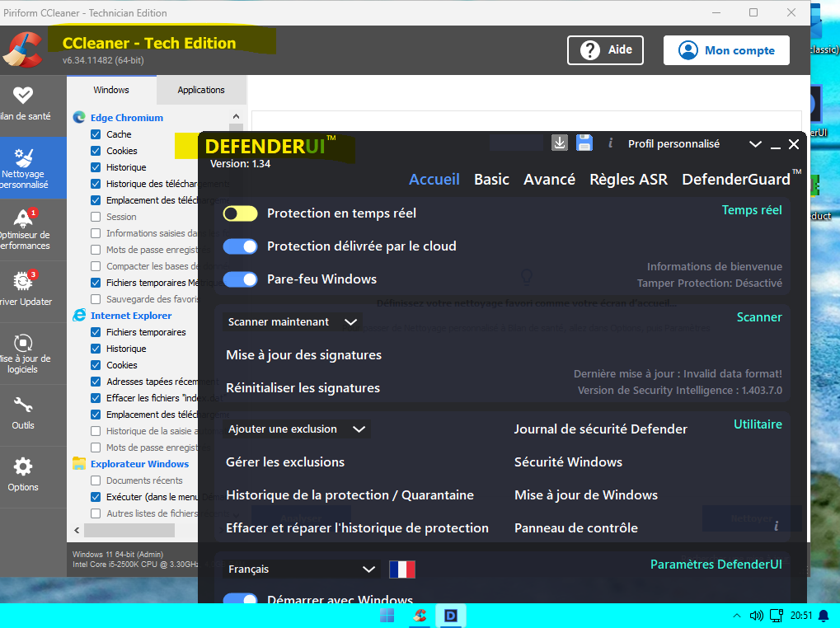Open Profil personnalisé dropdown in DefenderUI
The height and width of the screenshot is (628, 840).
(x=755, y=144)
